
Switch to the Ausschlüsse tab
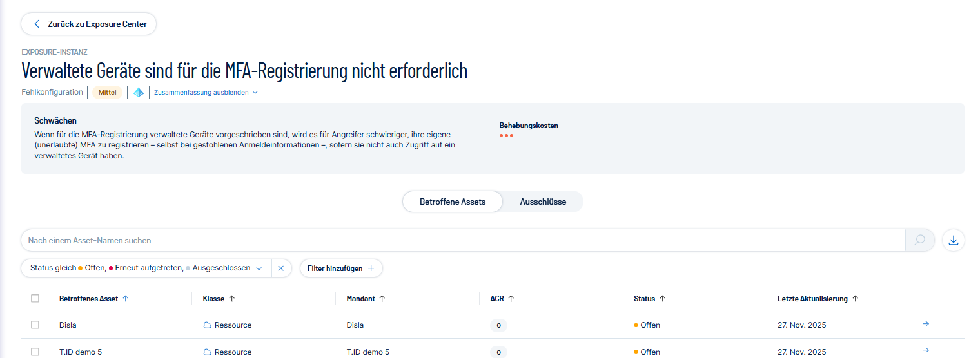tap(543, 202)
